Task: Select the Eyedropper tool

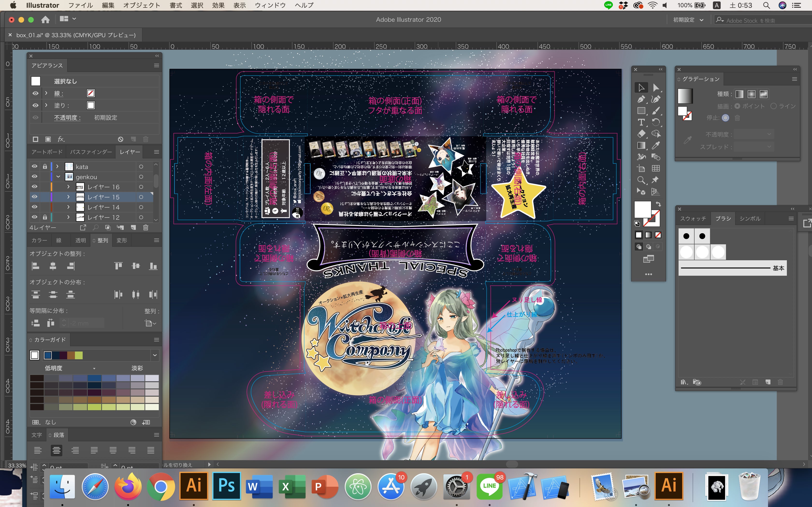Action: click(x=656, y=146)
